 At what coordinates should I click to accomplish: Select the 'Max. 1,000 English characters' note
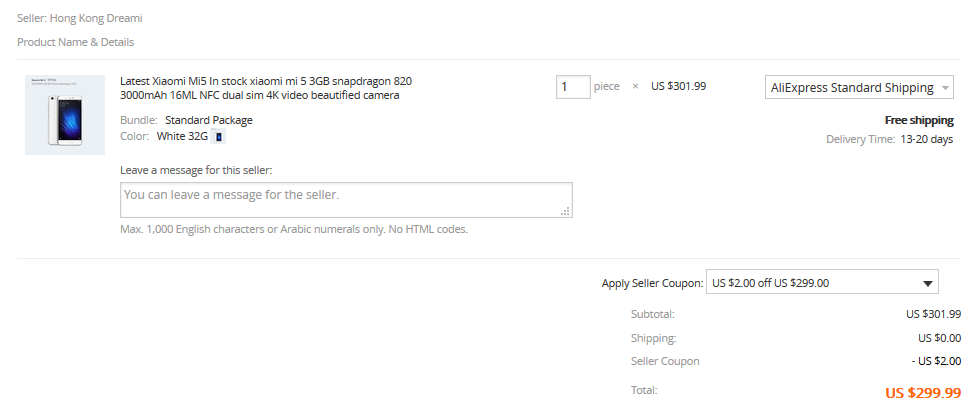click(294, 229)
